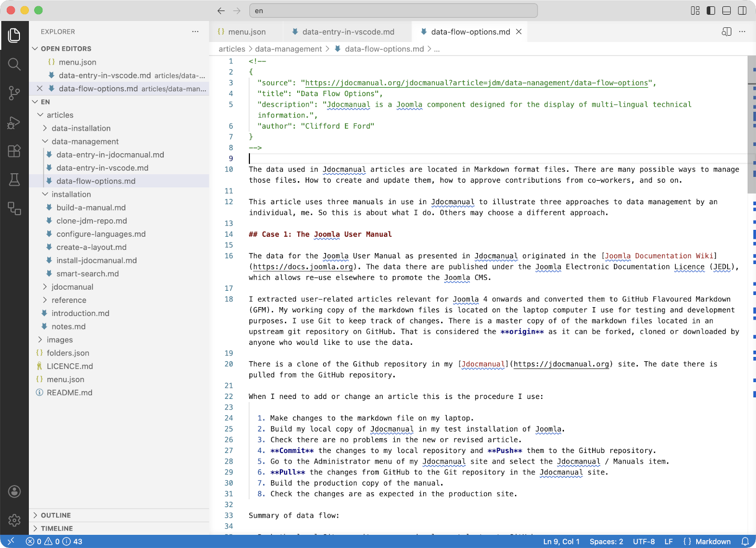The width and height of the screenshot is (756, 548).
Task: Open the markdown preview to the side
Action: (x=727, y=31)
